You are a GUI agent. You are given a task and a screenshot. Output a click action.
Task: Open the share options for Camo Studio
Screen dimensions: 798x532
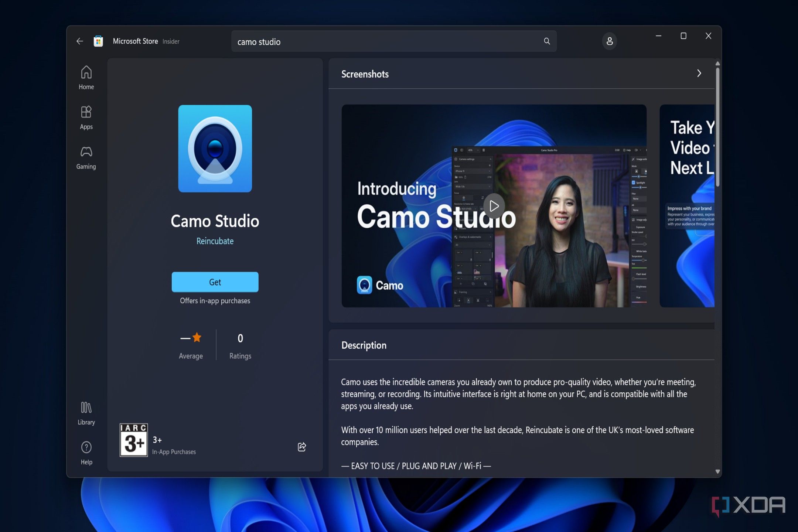pos(301,447)
